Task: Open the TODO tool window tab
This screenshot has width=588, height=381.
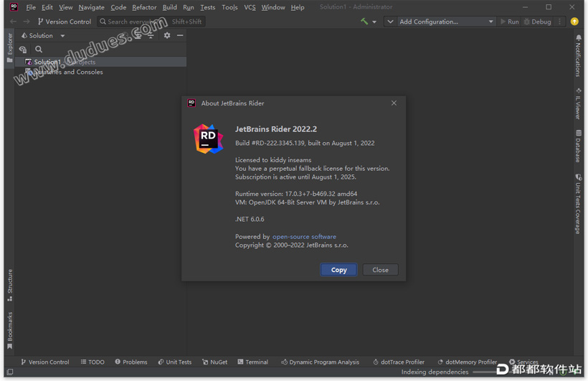Action: (x=93, y=362)
